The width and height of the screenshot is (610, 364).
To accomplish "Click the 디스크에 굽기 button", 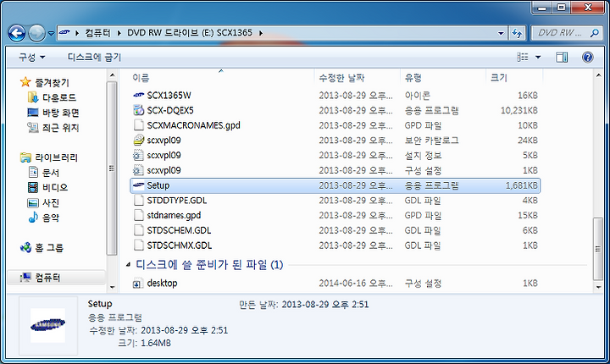I will point(94,58).
